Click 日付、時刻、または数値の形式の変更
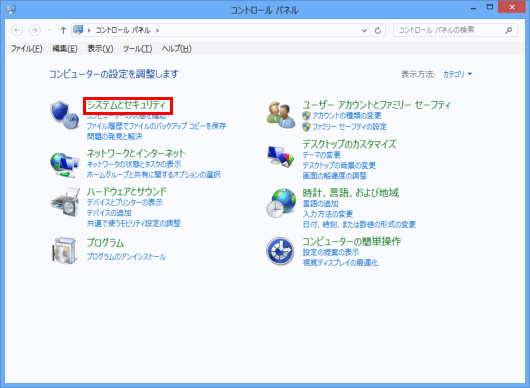 (x=359, y=225)
